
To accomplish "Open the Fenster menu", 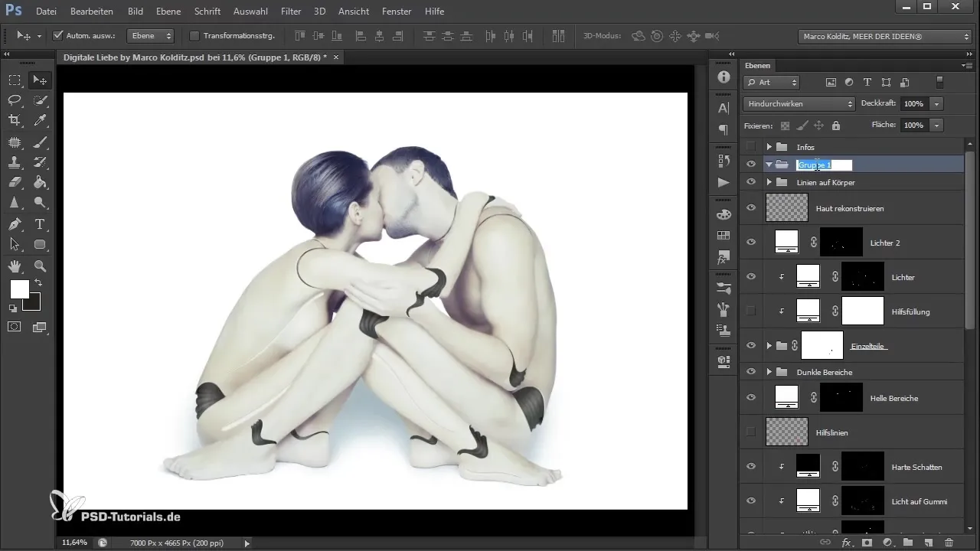I will 395,11.
